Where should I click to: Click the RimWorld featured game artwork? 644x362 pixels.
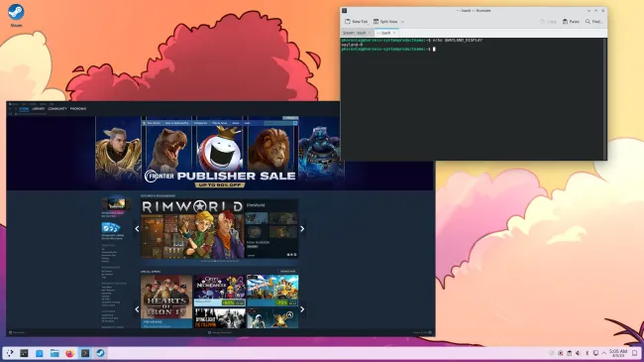tap(192, 229)
